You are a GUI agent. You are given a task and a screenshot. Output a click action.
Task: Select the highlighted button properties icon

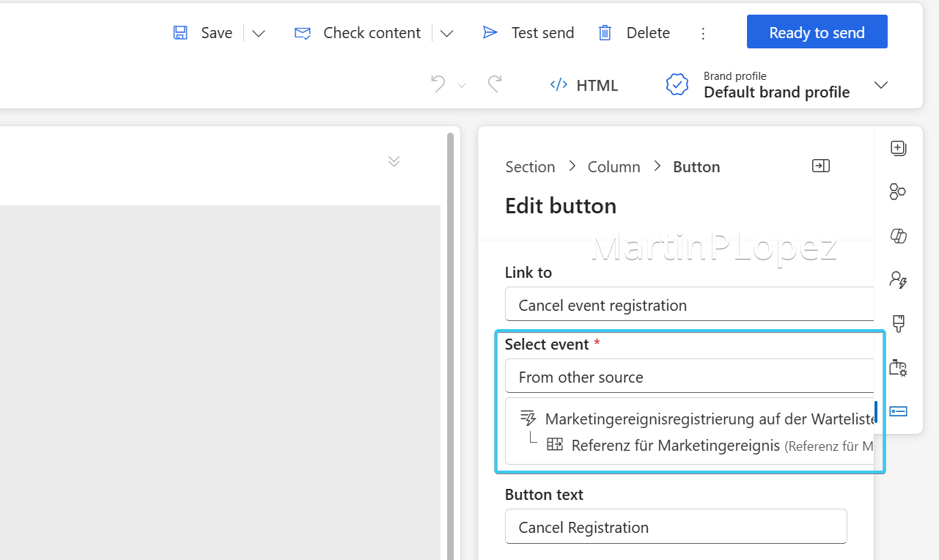click(x=898, y=410)
